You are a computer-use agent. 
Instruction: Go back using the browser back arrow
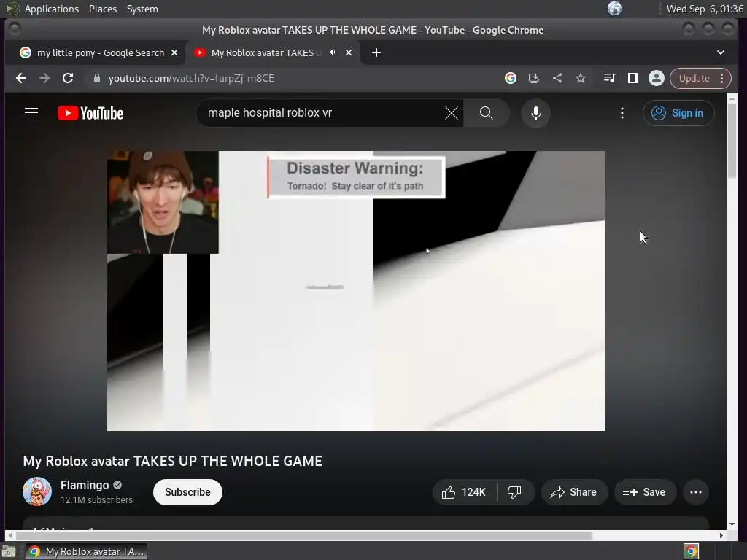coord(21,78)
